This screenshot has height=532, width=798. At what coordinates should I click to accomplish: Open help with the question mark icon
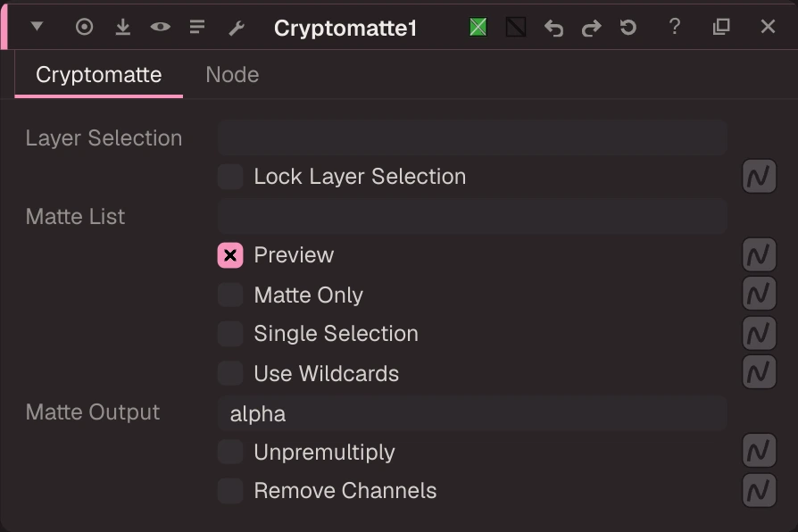(674, 26)
